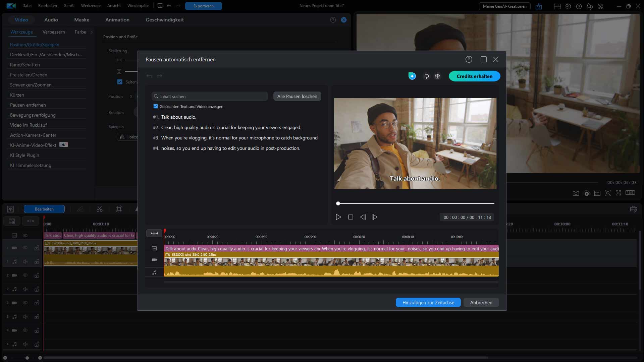Open the 16:9 aspect ratio selector
644x362 pixels.
(630, 193)
